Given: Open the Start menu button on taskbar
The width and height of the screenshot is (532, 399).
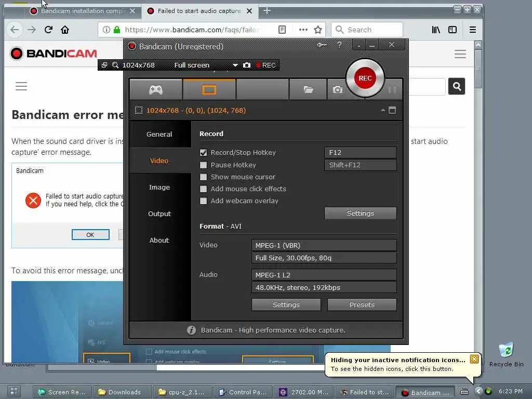Looking at the screenshot, I should coord(14,392).
